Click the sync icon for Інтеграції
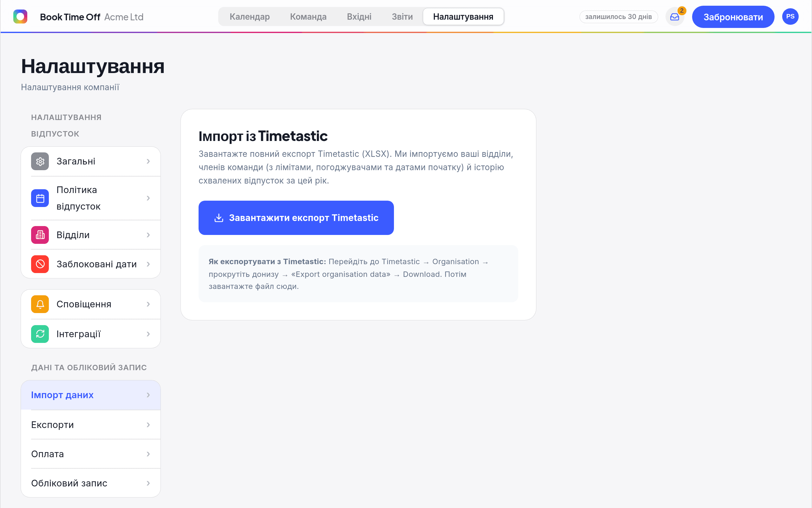The width and height of the screenshot is (812, 508). (x=40, y=334)
